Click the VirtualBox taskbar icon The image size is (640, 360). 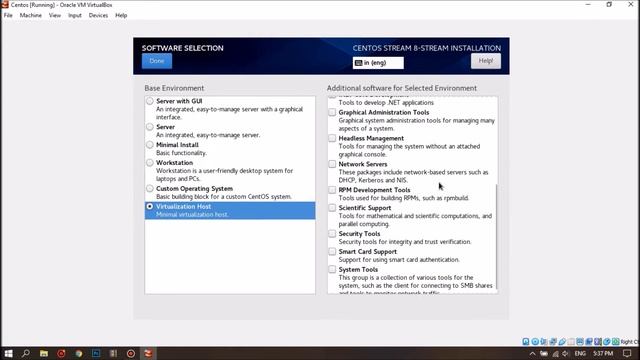click(148, 353)
